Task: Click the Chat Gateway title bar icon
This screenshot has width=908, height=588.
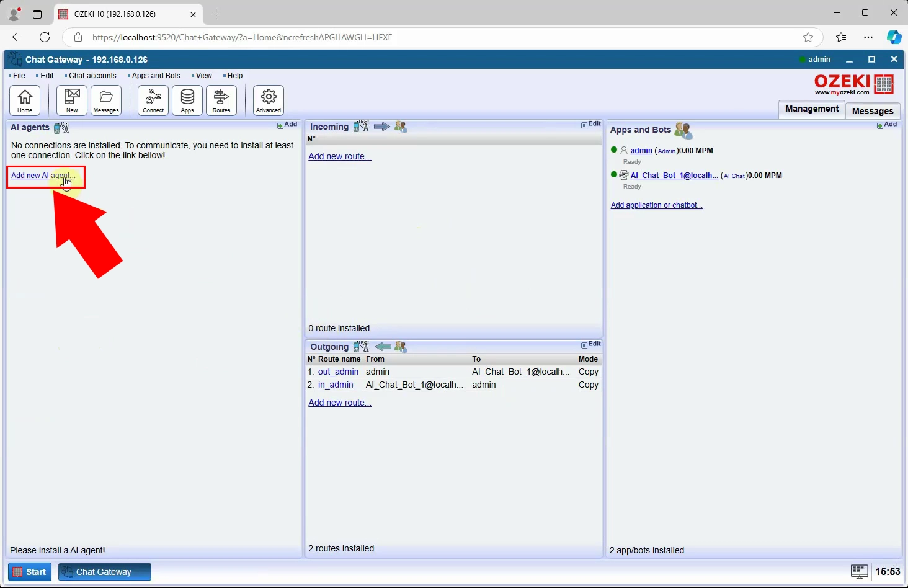Action: pyautogui.click(x=15, y=59)
